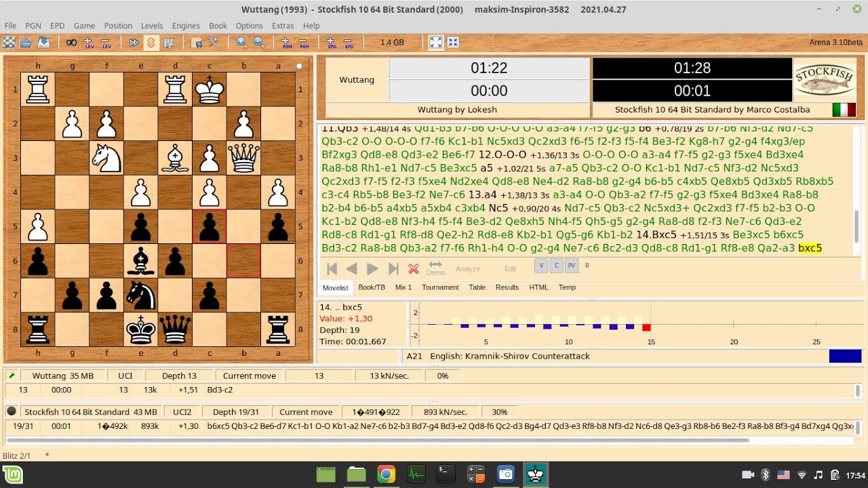Image resolution: width=868 pixels, height=488 pixels.
Task: Open the Levels menu
Action: coord(152,26)
